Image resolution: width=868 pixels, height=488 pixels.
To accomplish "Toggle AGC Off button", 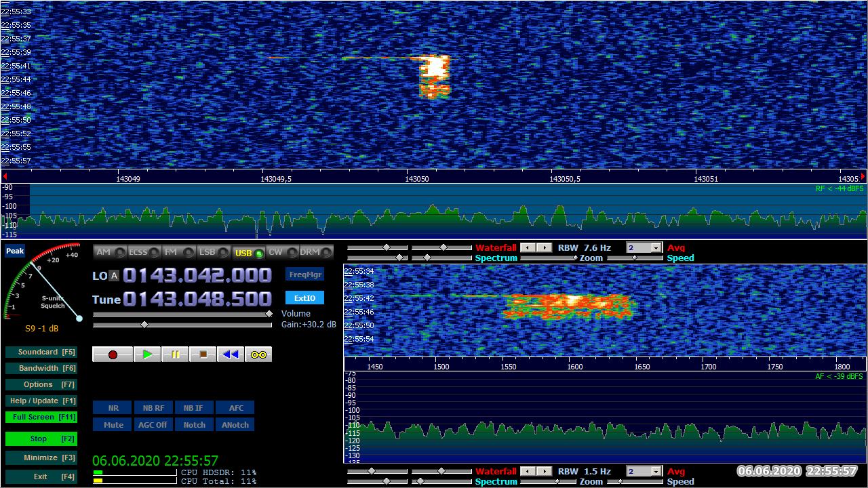I will [153, 425].
